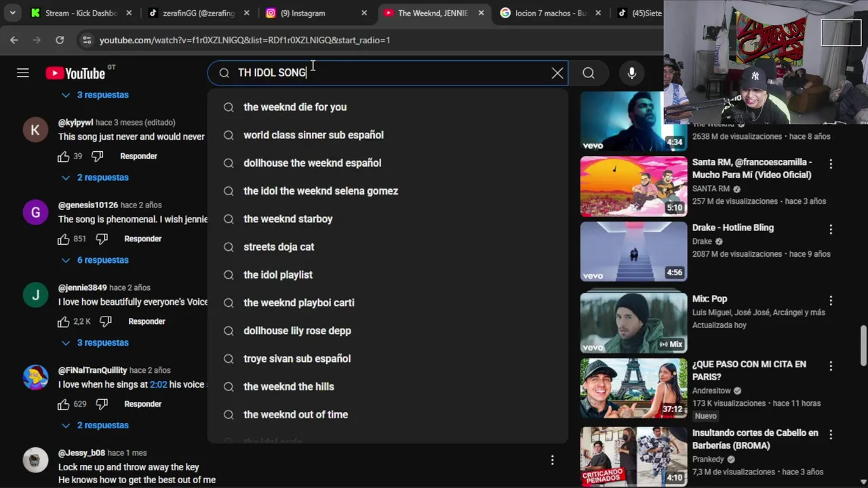Expand 2 respuestas under @kylpywl comment
Viewport: 868px width, 488px height.
[95, 178]
